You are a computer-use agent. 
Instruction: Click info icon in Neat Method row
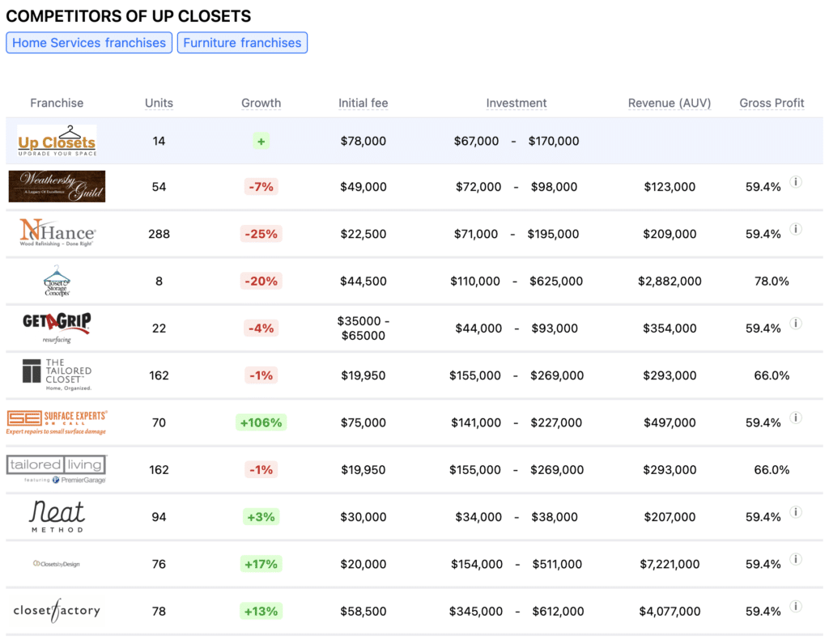pyautogui.click(x=795, y=512)
